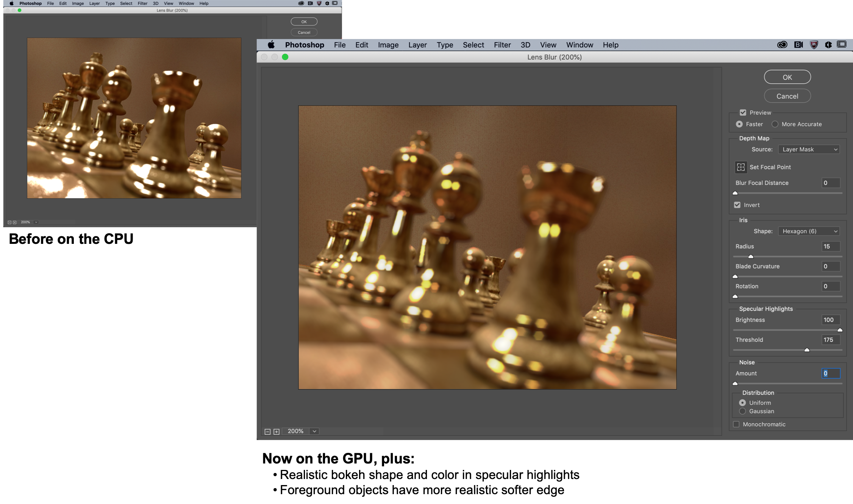Screen dimensions: 853x504
Task: Click the McAfee shield menu bar icon
Action: (814, 45)
